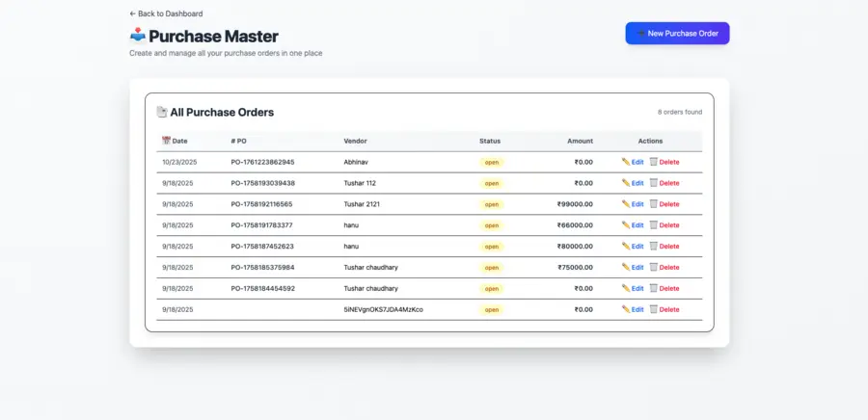The width and height of the screenshot is (868, 420).
Task: Click trash icon in Tushar 2121 row
Action: 653,204
